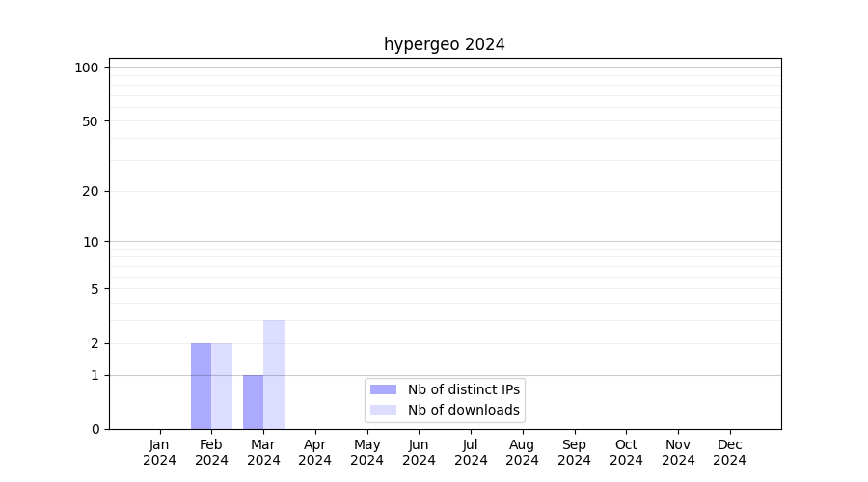The height and width of the screenshot is (482, 868).
Task: Click the Dec 2024 x-axis label
Action: point(729,452)
